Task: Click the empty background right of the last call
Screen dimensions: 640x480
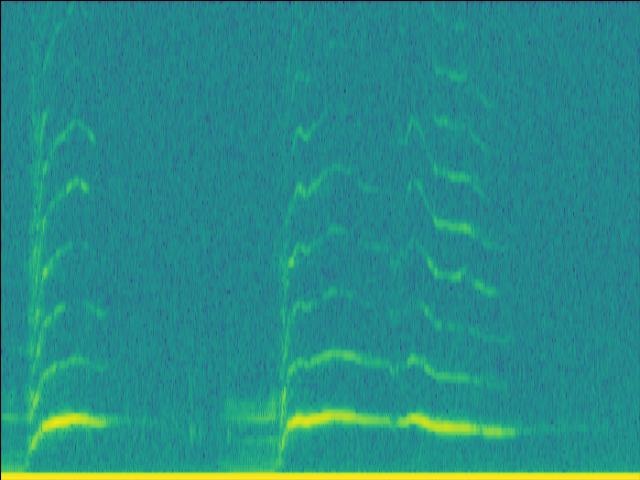Action: [580, 250]
